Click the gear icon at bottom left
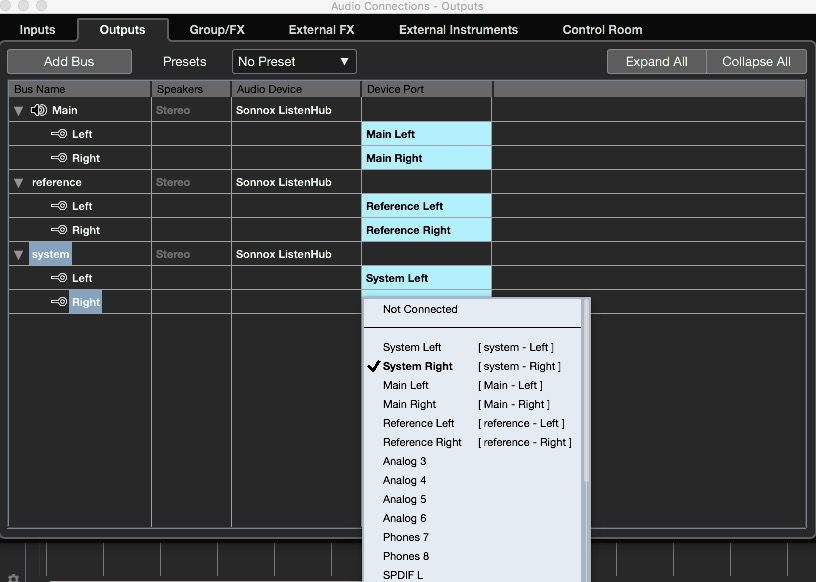 click(x=13, y=577)
